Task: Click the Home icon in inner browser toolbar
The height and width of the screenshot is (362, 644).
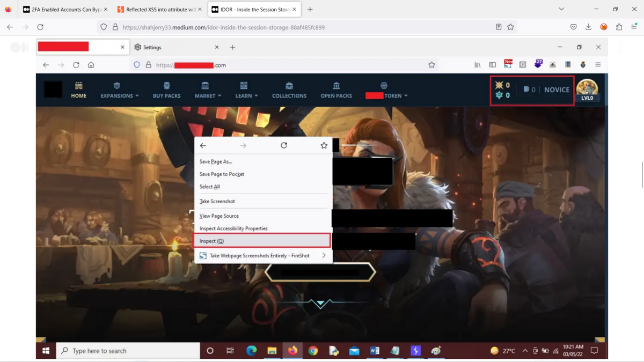Action: click(91, 65)
